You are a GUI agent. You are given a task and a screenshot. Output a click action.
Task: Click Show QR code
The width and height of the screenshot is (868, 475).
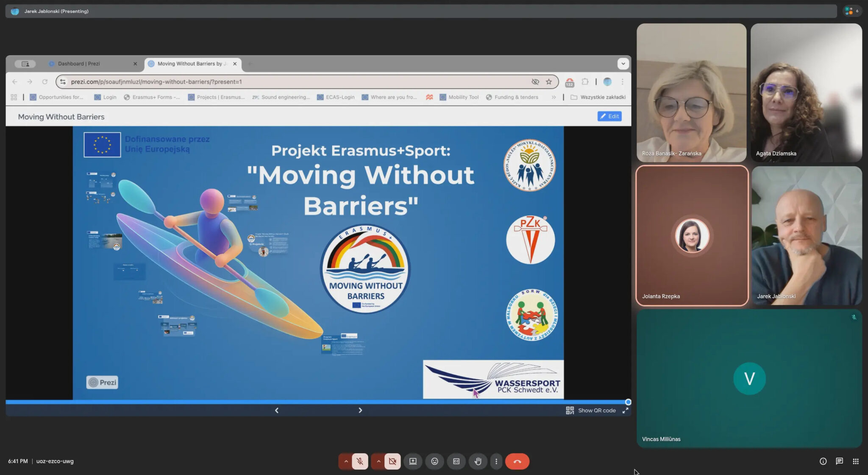click(x=591, y=411)
